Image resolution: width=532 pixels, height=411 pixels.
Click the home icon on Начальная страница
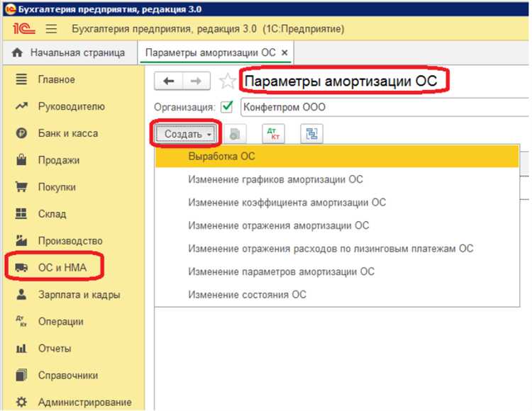(x=17, y=52)
